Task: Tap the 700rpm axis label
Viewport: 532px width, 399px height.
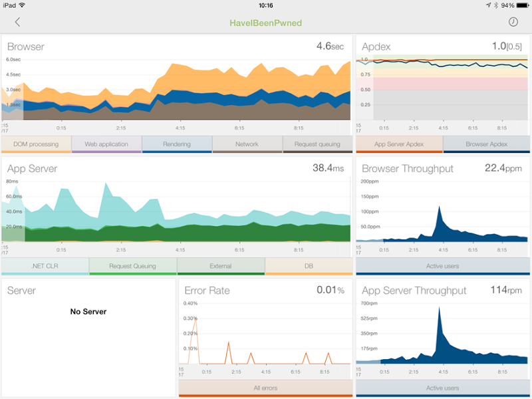Action: pos(369,303)
